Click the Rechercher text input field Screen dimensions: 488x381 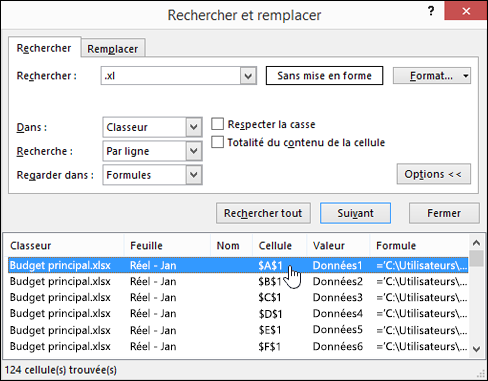coord(170,76)
